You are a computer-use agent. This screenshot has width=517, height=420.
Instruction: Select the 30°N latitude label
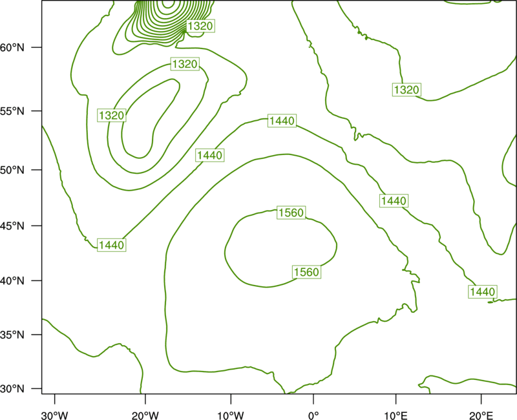point(12,389)
